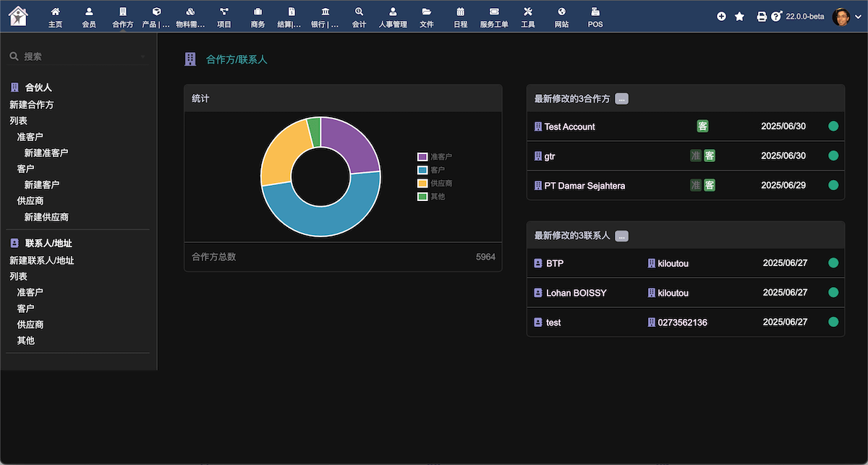
Task: Open the POS module icon
Action: 595,12
